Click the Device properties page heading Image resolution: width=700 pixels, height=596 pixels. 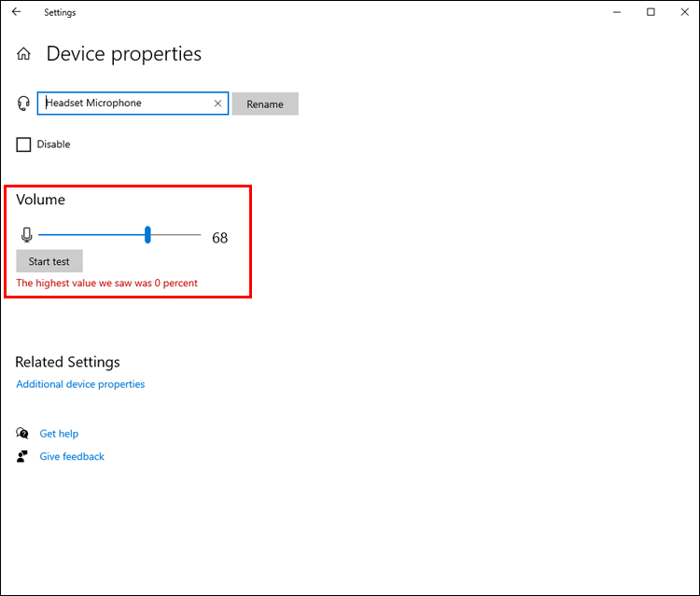[x=124, y=54]
